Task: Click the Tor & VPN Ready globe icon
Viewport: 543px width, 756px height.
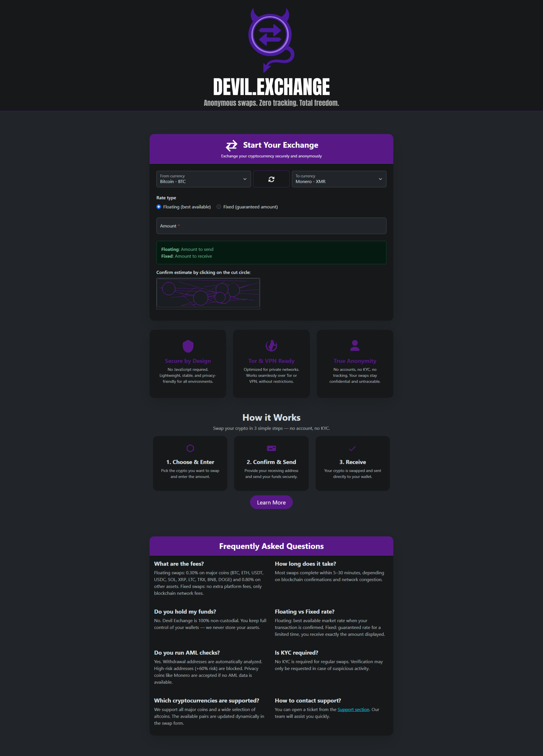Action: pyautogui.click(x=271, y=346)
